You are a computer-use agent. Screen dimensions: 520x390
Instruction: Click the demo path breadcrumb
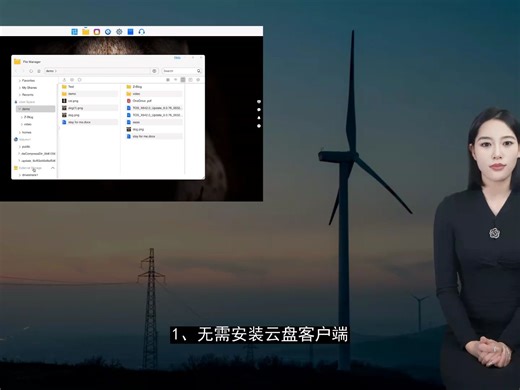[x=50, y=71]
